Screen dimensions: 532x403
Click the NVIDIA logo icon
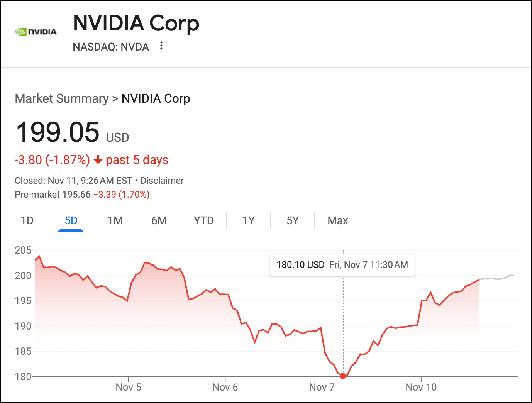(36, 32)
